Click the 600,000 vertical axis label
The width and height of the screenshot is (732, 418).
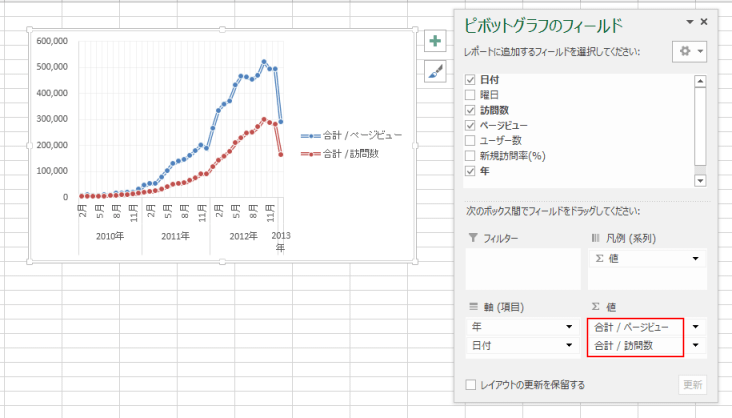pos(52,41)
